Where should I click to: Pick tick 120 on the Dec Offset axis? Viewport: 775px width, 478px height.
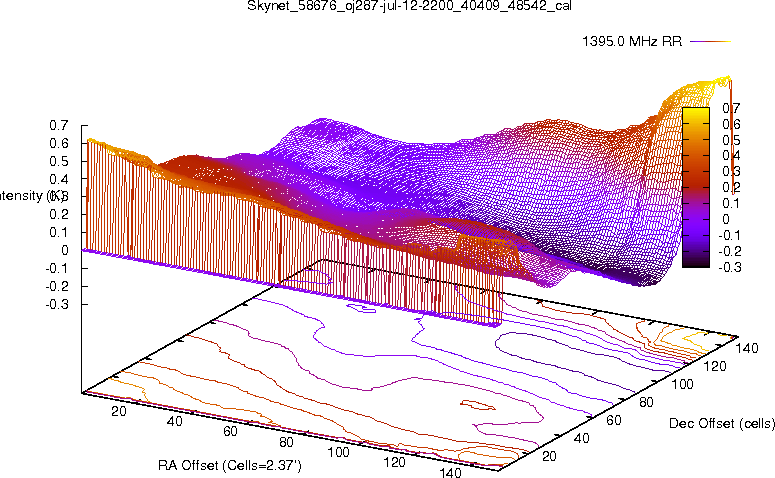point(715,366)
